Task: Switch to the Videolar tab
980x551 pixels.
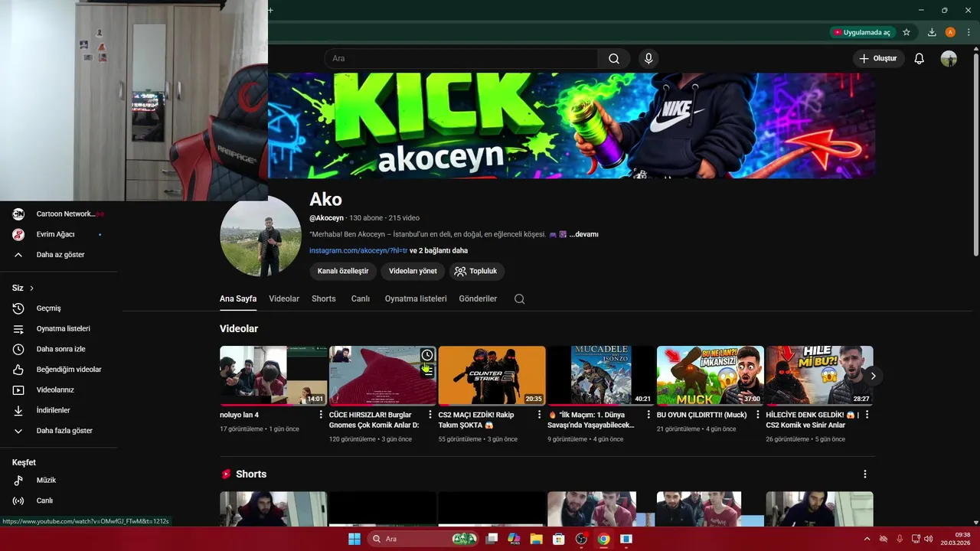Action: 284,298
